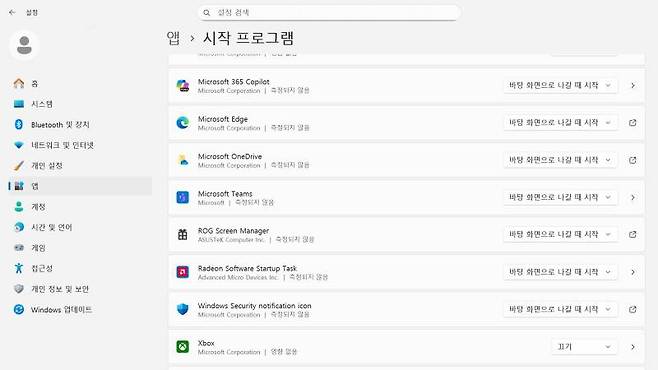Click the Microsoft Edge app icon
Viewport: 658px width, 370px height.
tap(183, 123)
